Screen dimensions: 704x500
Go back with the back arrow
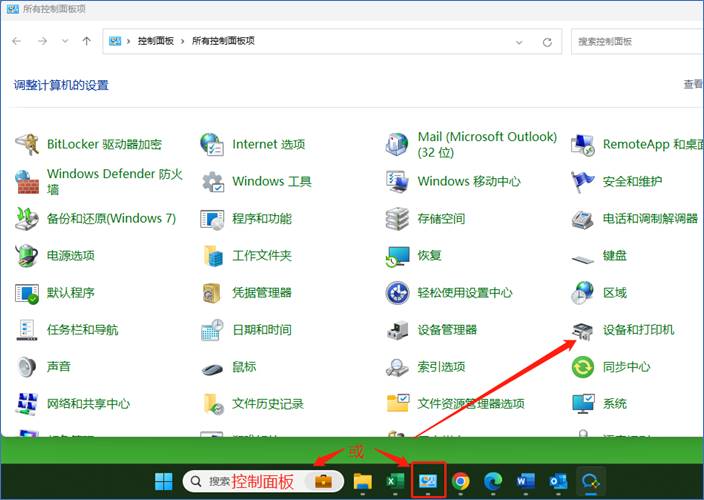17,41
